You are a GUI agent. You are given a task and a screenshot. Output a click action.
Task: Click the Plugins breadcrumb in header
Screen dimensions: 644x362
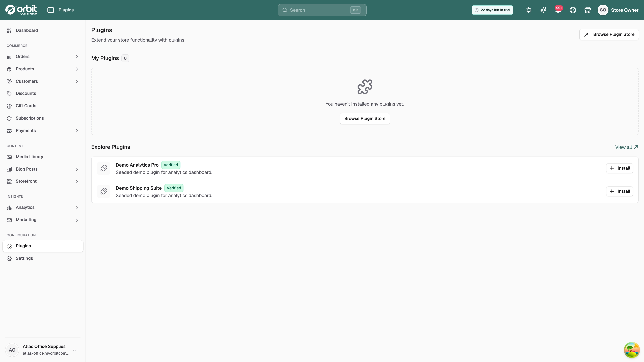pyautogui.click(x=66, y=10)
